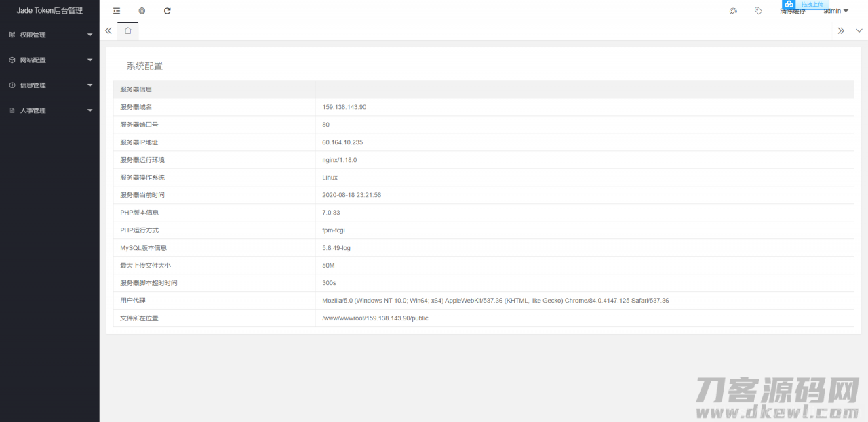
Task: Click the blue cloud upload icon
Action: coord(789,4)
